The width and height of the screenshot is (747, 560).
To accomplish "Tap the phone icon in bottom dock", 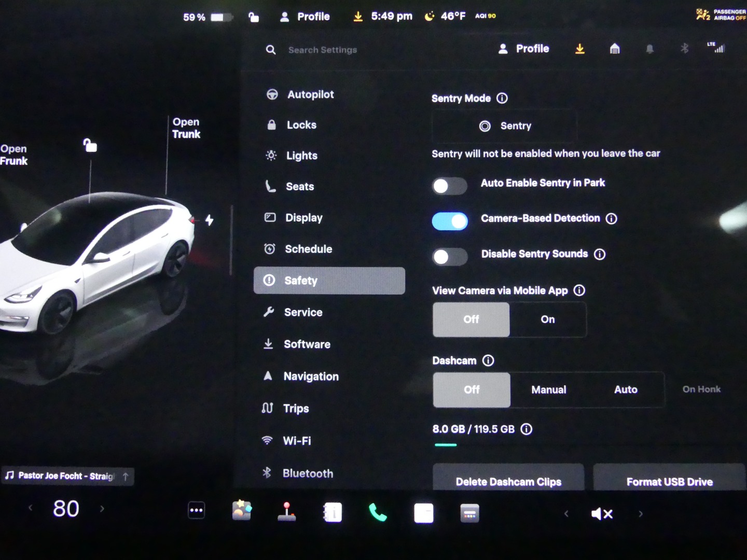I will [378, 513].
